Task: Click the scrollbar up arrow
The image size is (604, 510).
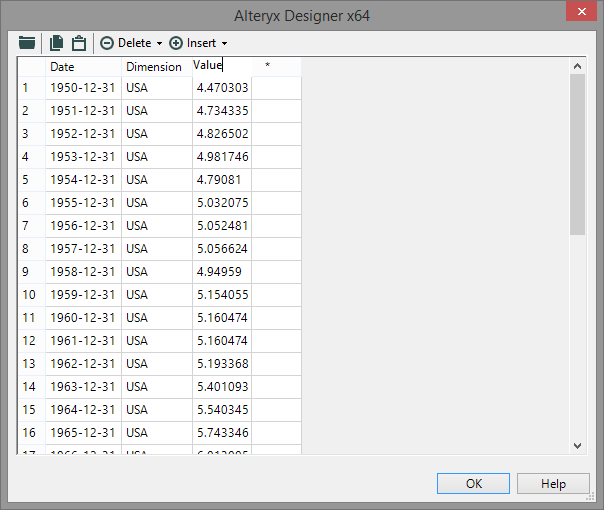Action: point(577,66)
